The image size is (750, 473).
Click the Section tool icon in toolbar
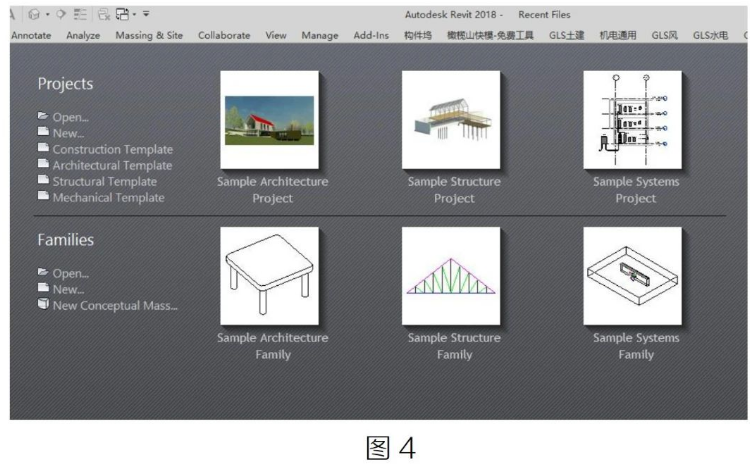tap(61, 14)
